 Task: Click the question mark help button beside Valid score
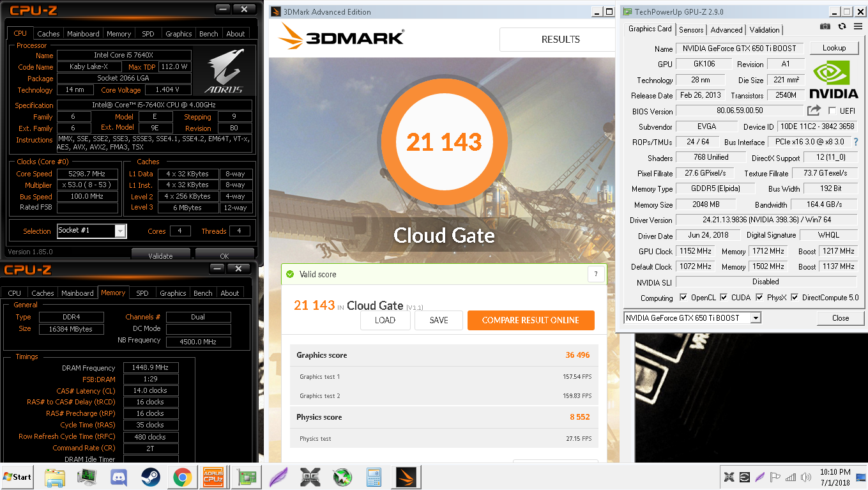click(x=595, y=274)
